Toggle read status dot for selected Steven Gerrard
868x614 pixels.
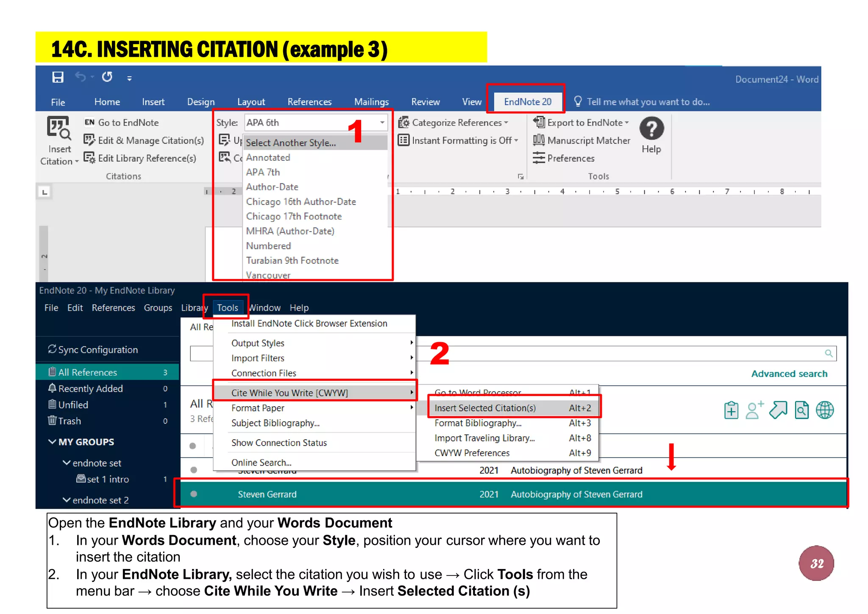(x=194, y=494)
